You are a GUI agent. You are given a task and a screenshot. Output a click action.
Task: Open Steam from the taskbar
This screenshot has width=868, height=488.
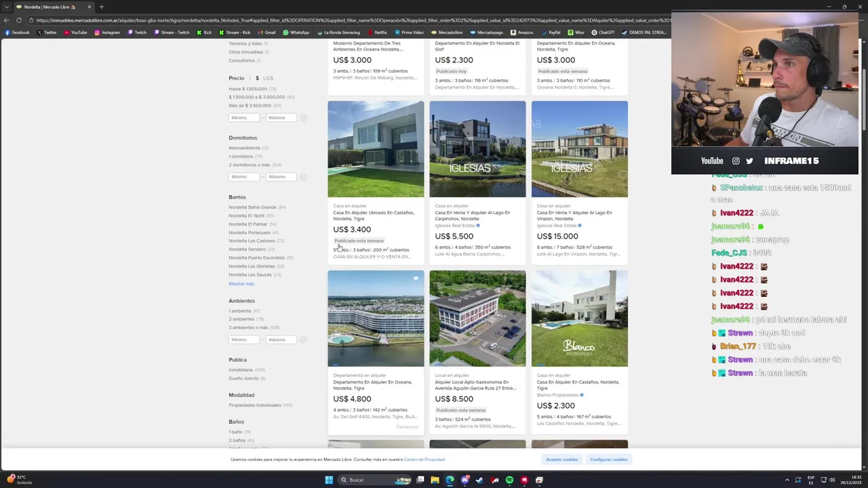(479, 480)
